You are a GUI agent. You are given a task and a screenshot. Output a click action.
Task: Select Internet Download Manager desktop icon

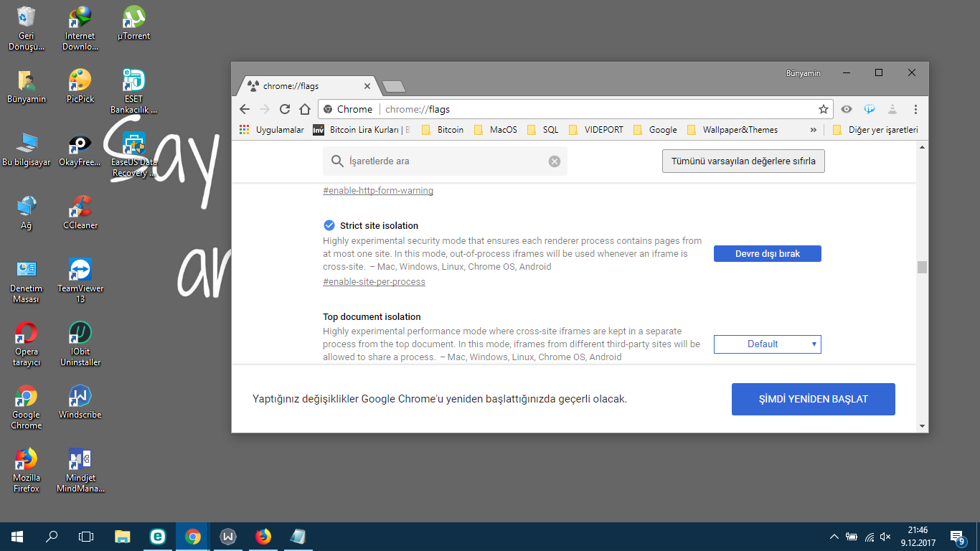pos(80,29)
